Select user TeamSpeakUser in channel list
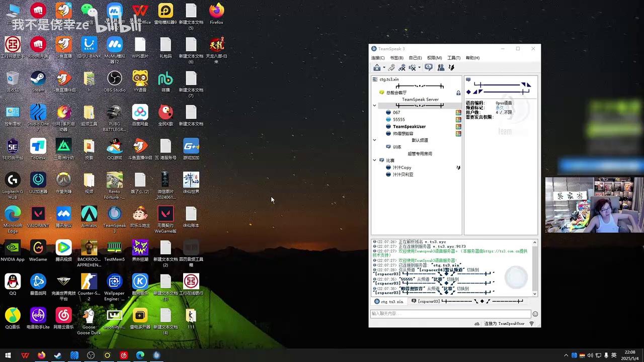644x362 pixels. click(x=409, y=127)
